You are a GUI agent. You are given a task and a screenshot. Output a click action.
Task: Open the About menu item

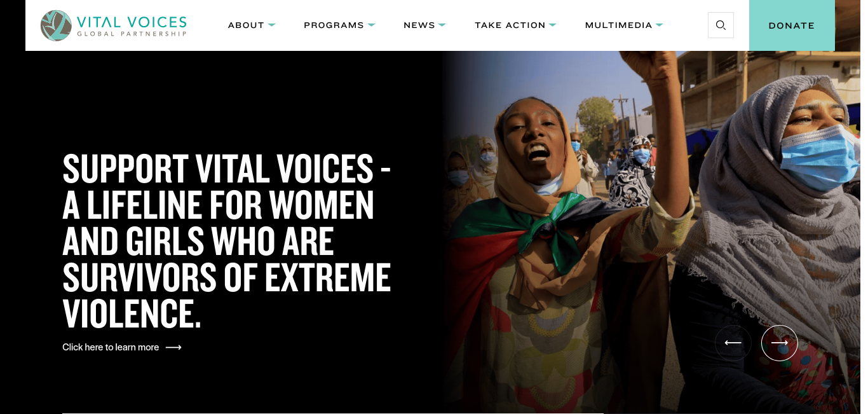(x=246, y=25)
